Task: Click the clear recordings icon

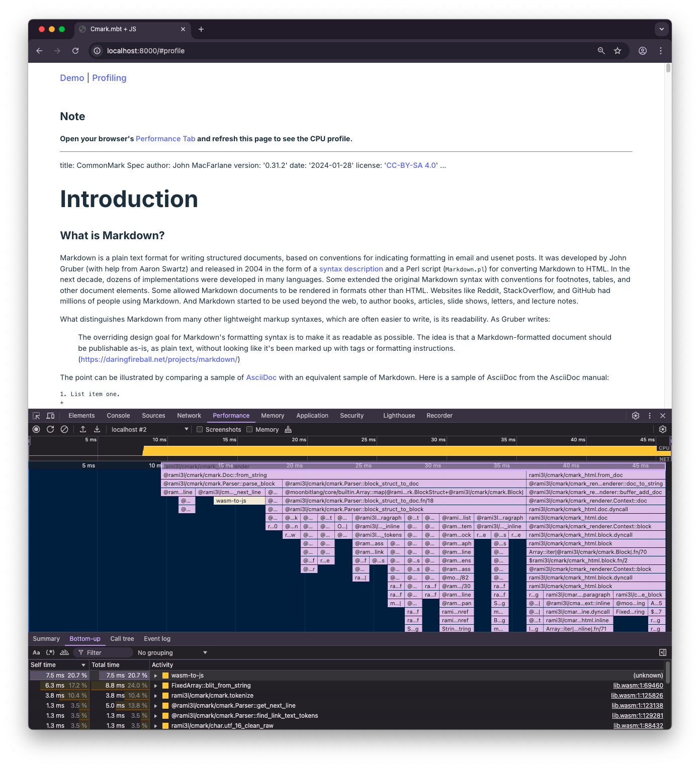Action: click(64, 429)
